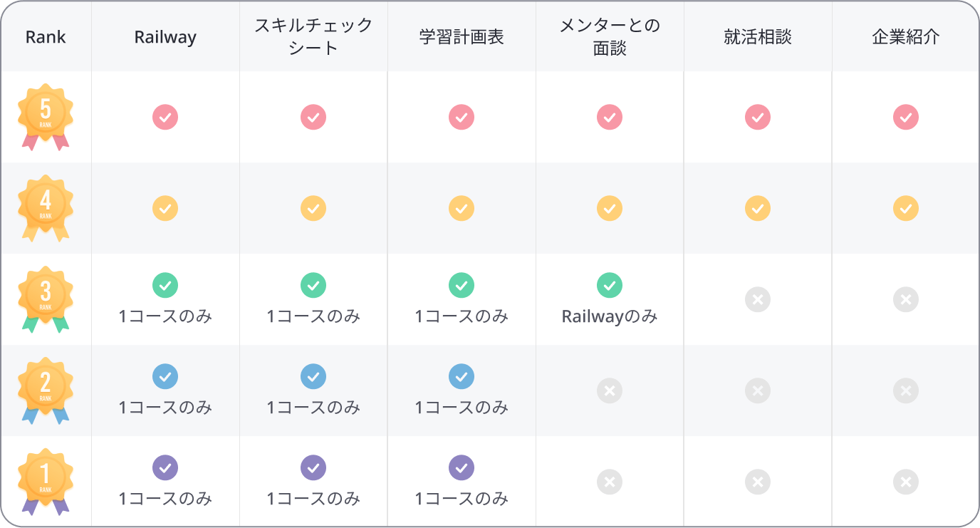This screenshot has height=528, width=980.
Task: Click the 1コースのみ label under Railway, Rank 2
Action: click(x=165, y=408)
